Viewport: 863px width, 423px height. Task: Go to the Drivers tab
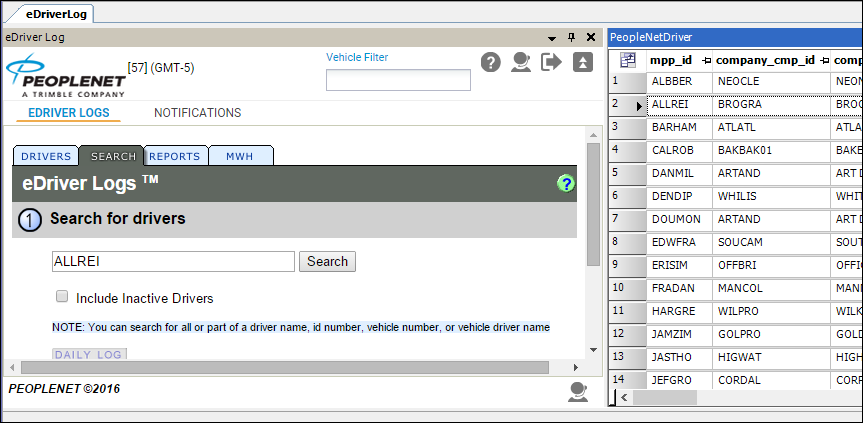[x=46, y=156]
